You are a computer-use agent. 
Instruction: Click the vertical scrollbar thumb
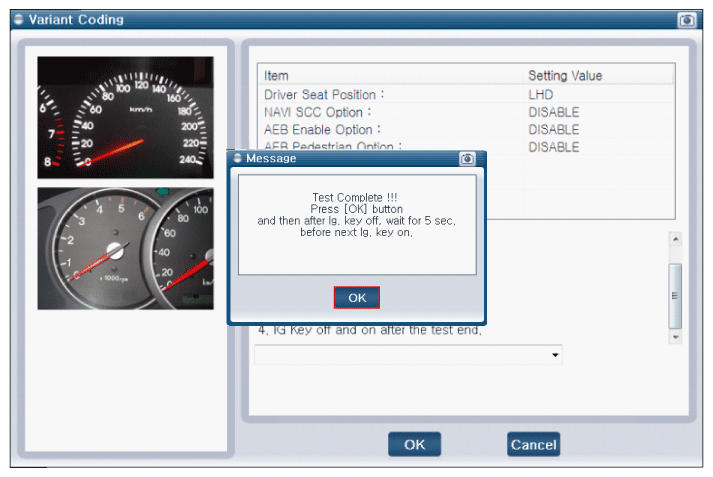(675, 296)
